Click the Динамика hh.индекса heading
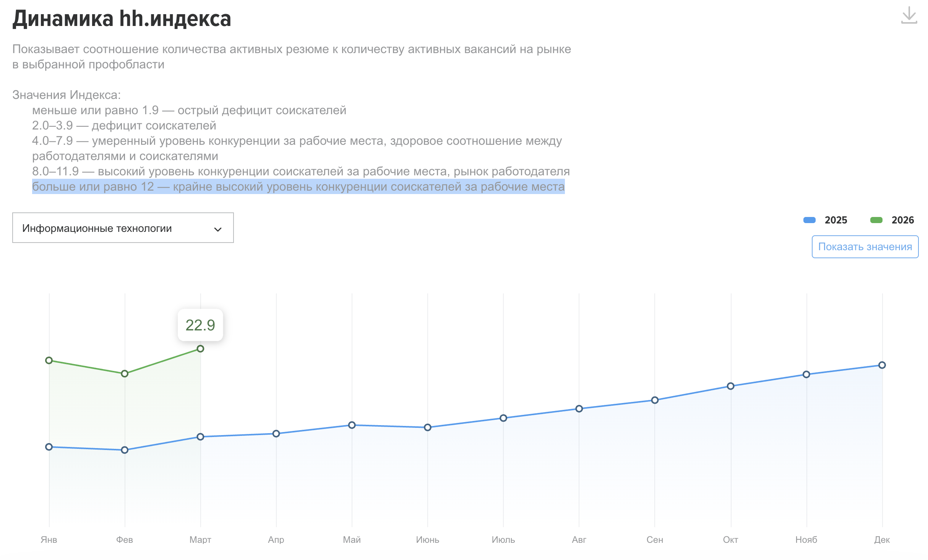 coord(122,18)
